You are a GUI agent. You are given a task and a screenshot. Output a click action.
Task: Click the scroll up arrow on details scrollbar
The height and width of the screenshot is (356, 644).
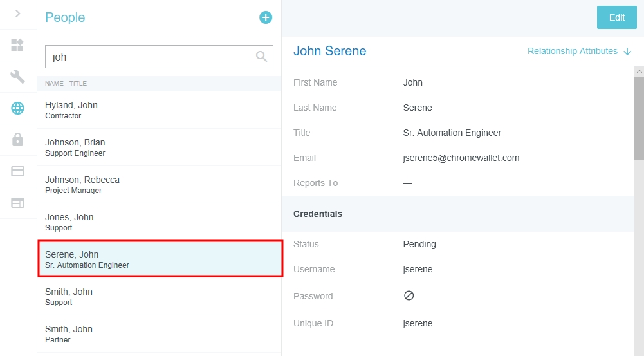click(639, 71)
